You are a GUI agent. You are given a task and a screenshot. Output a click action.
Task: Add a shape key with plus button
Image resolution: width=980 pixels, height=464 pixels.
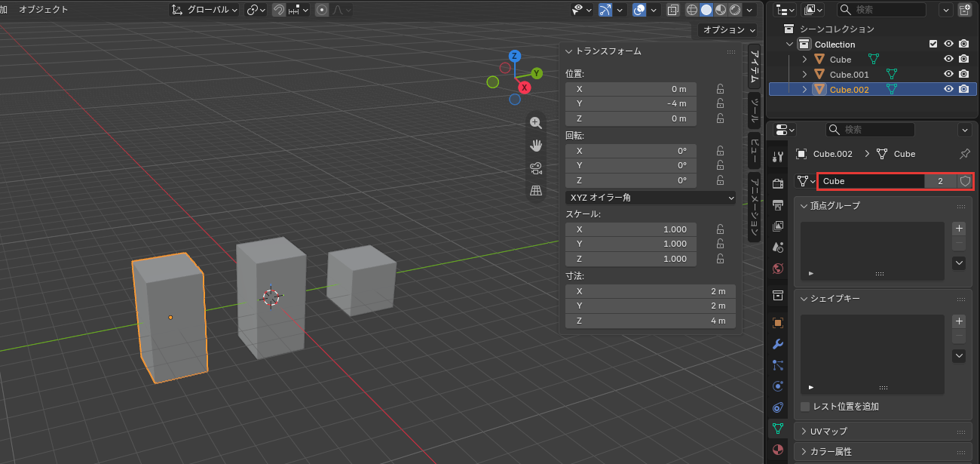[x=959, y=321]
